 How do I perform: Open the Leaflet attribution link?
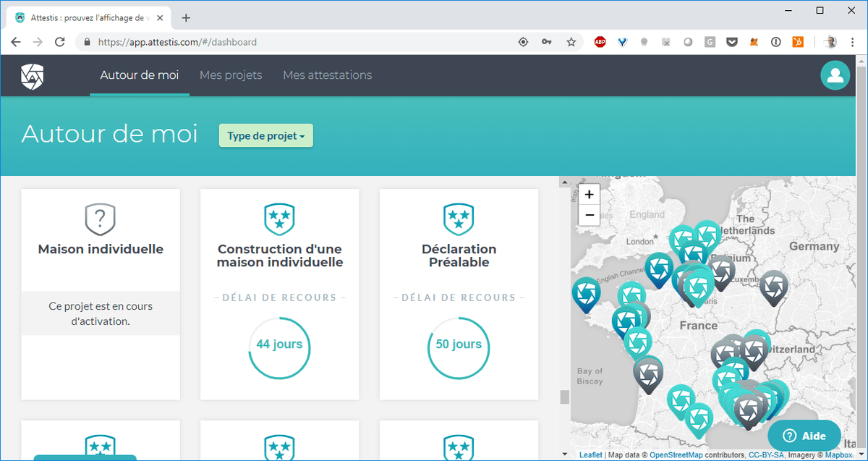[590, 455]
